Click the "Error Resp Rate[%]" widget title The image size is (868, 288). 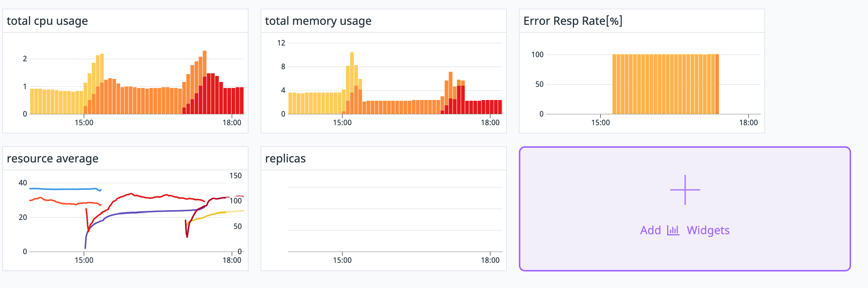pyautogui.click(x=573, y=21)
